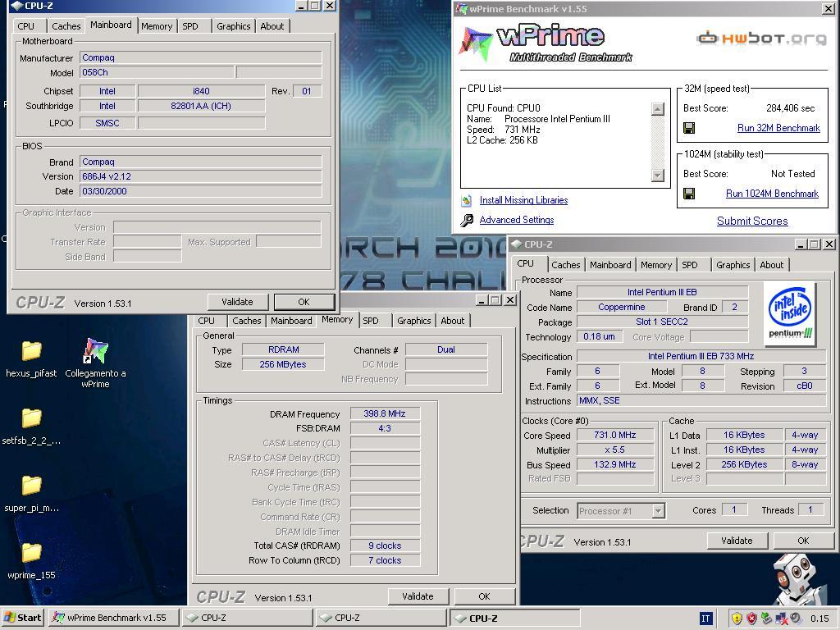Screen dimensions: 840x630
Task: Open CPU tab in Mainboard CPU-Z window
Action: tap(25, 26)
